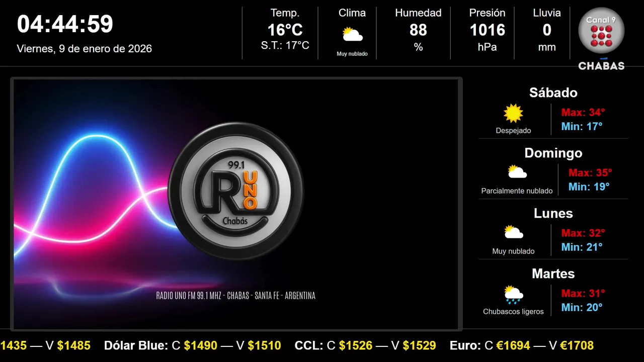Click the 'Lluvia' heading
Screen dimensions: 644x362
click(547, 13)
